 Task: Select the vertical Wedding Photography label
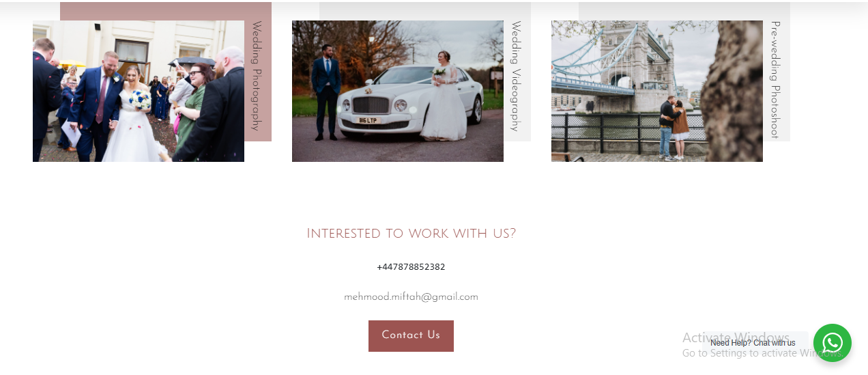pos(257,76)
